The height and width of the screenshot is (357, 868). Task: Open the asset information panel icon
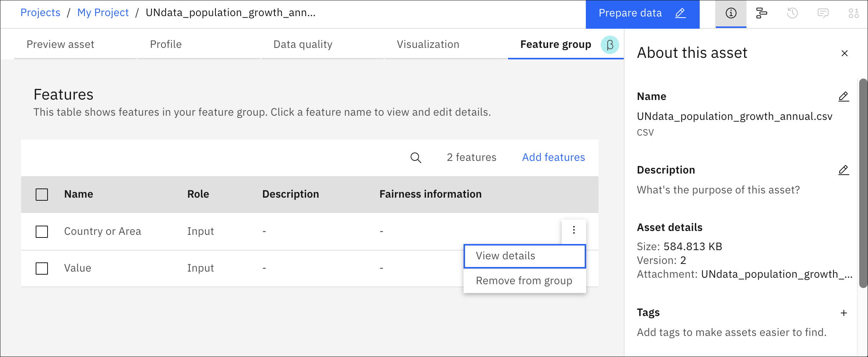(x=731, y=13)
